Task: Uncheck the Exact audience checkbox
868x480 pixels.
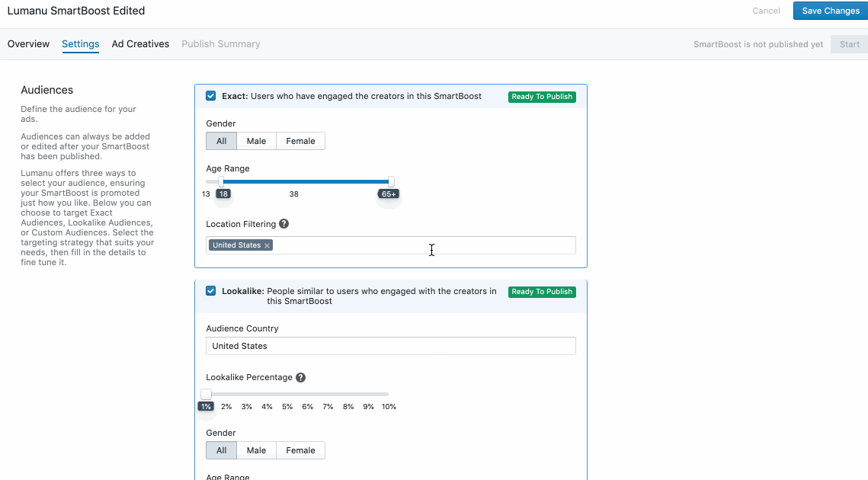Action: point(211,96)
